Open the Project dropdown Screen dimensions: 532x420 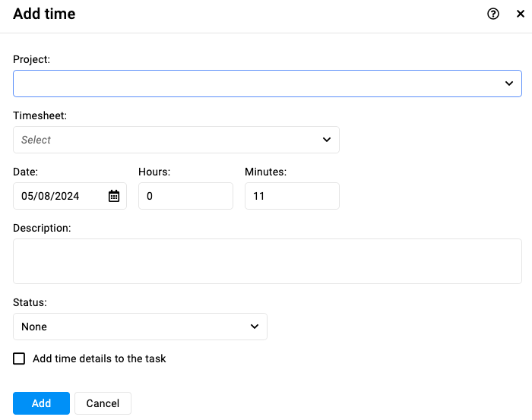coord(268,84)
